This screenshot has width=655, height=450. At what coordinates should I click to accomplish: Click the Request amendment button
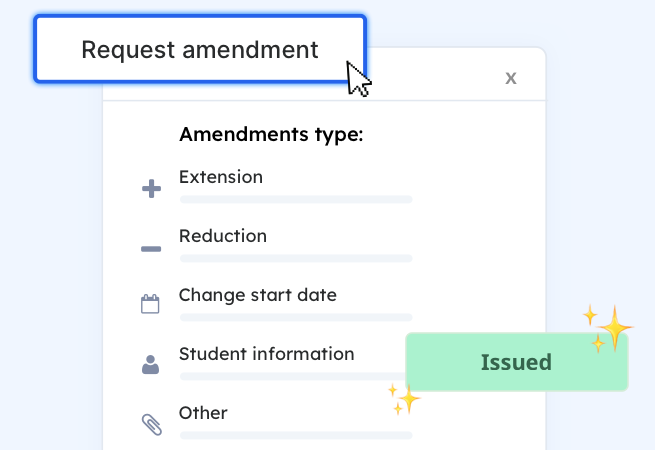click(200, 49)
